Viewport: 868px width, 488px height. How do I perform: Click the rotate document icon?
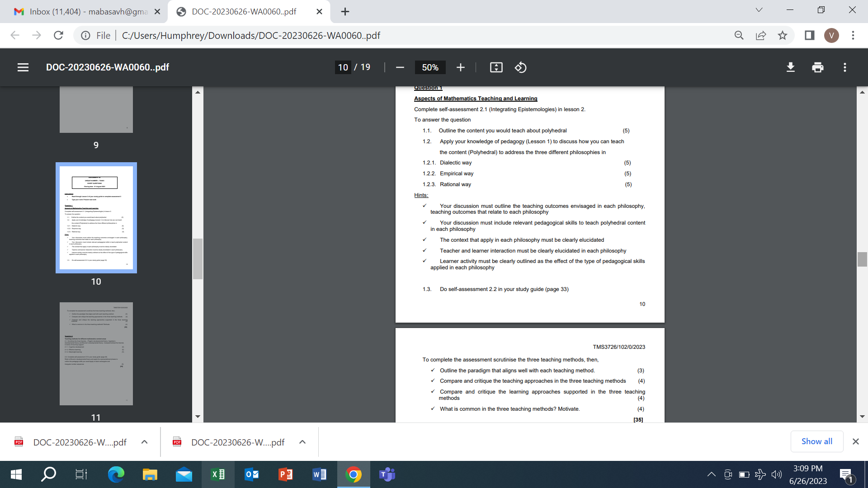point(520,67)
